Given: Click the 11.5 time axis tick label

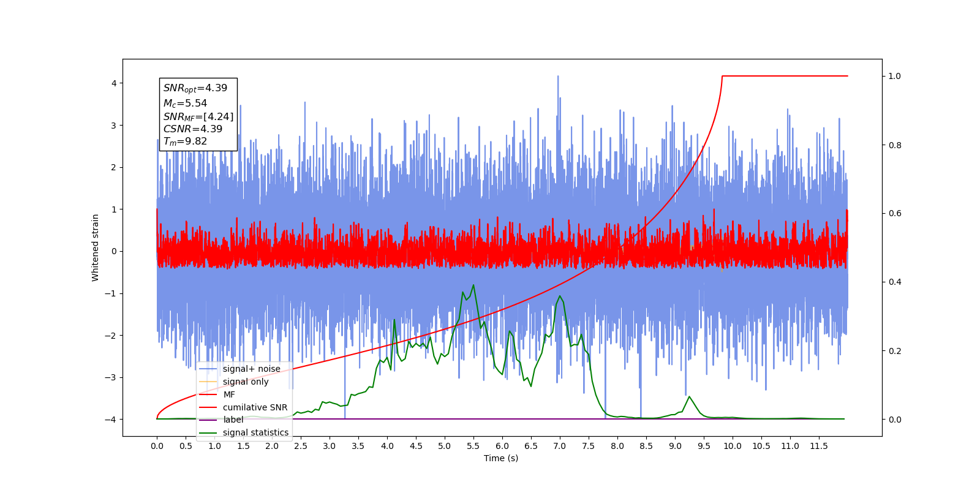Looking at the screenshot, I should pos(819,446).
